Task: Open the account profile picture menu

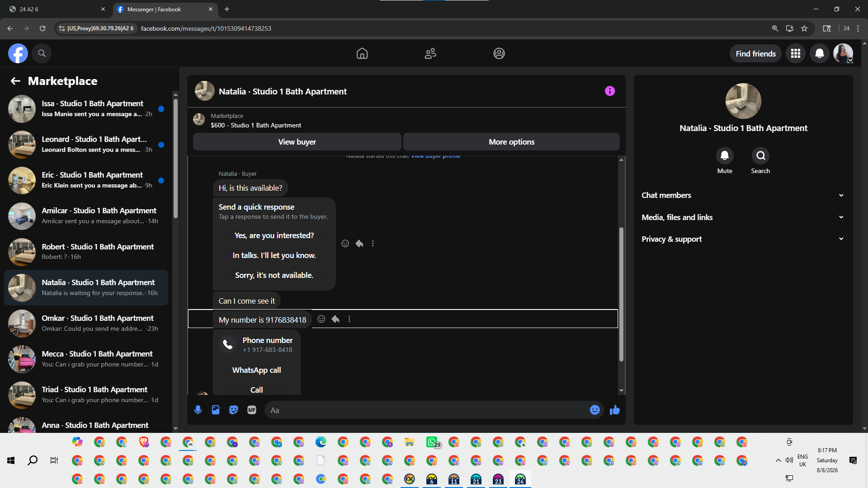Action: point(843,53)
